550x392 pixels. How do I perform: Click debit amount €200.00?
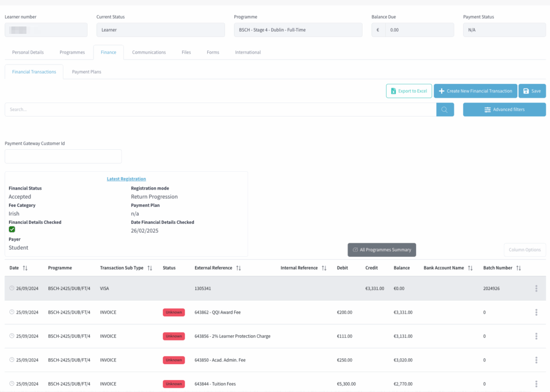tap(344, 313)
